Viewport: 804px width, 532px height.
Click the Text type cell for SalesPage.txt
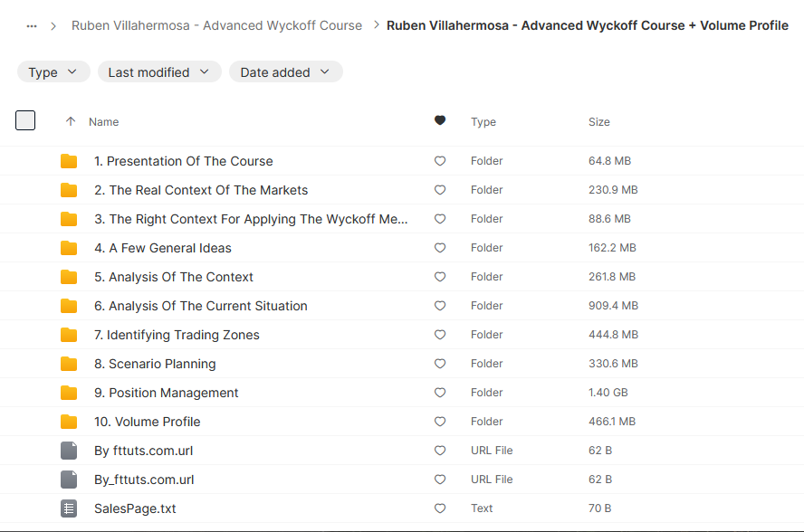click(482, 508)
